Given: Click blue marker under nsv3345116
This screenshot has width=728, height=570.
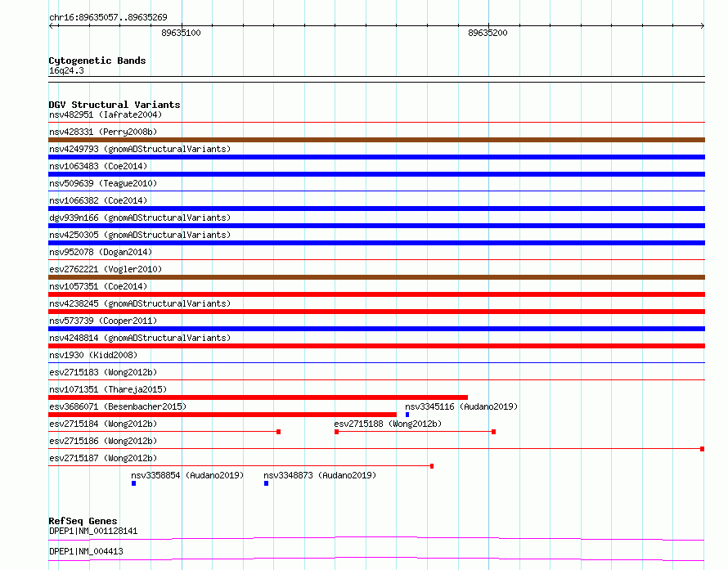Looking at the screenshot, I should (407, 415).
